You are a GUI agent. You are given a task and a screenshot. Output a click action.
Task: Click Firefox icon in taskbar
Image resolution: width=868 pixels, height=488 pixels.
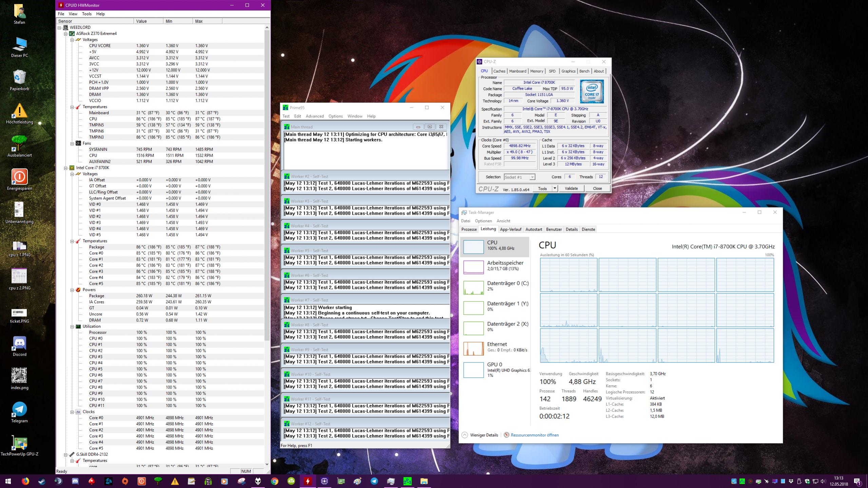[x=25, y=481]
